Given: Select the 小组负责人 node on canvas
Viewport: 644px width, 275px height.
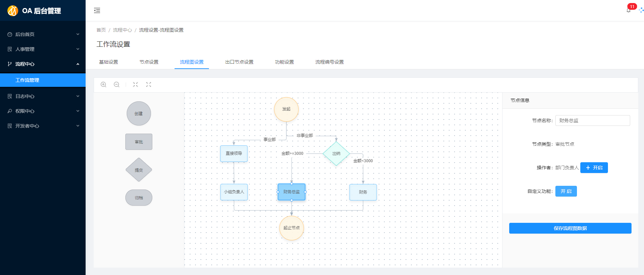Looking at the screenshot, I should coord(234,192).
